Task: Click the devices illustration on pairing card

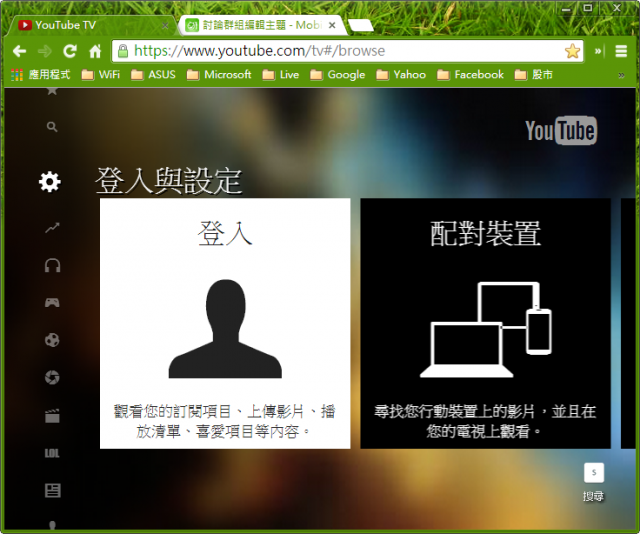Action: click(486, 329)
